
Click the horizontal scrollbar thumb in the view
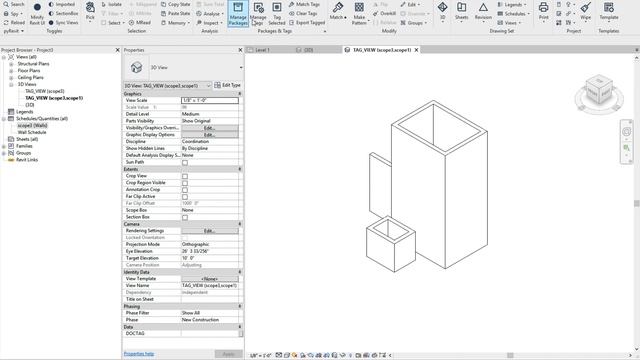(510, 355)
